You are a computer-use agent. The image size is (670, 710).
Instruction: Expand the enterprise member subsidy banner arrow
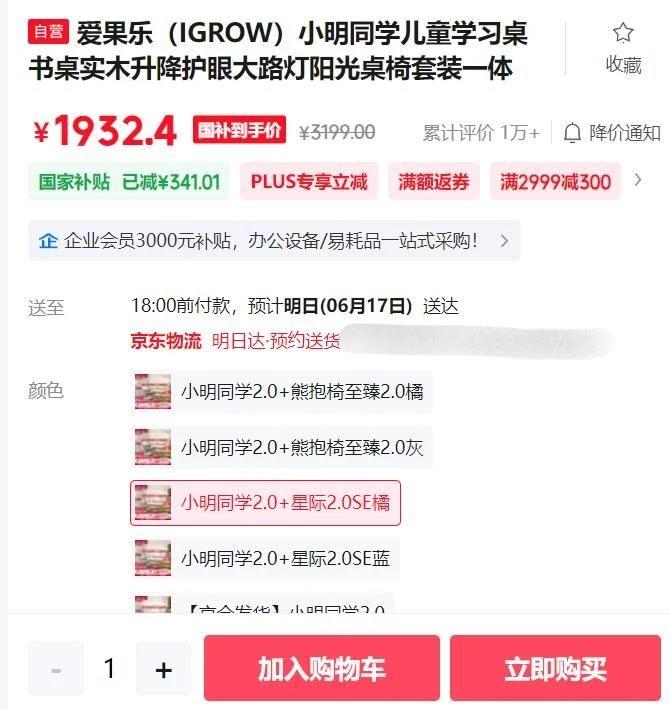[504, 241]
